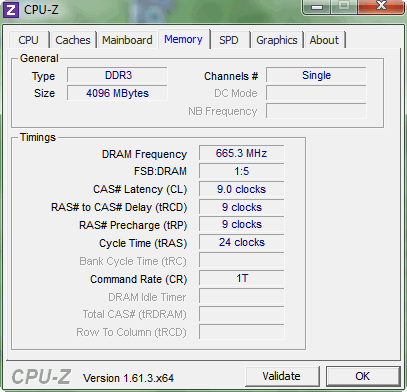Switch to the CPU tab
This screenshot has width=407, height=392.
(x=29, y=40)
